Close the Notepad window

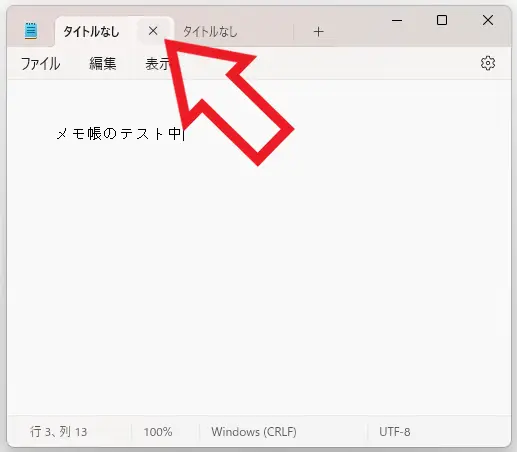(488, 20)
